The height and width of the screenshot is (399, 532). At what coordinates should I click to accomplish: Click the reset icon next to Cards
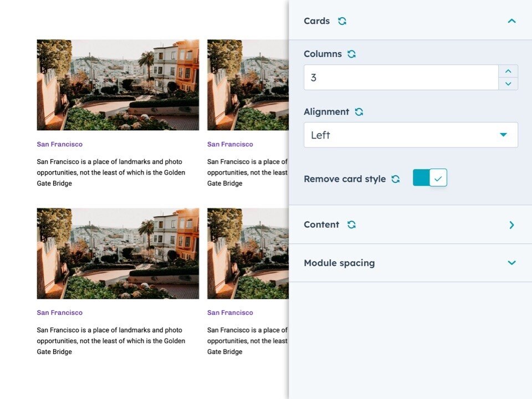(342, 21)
